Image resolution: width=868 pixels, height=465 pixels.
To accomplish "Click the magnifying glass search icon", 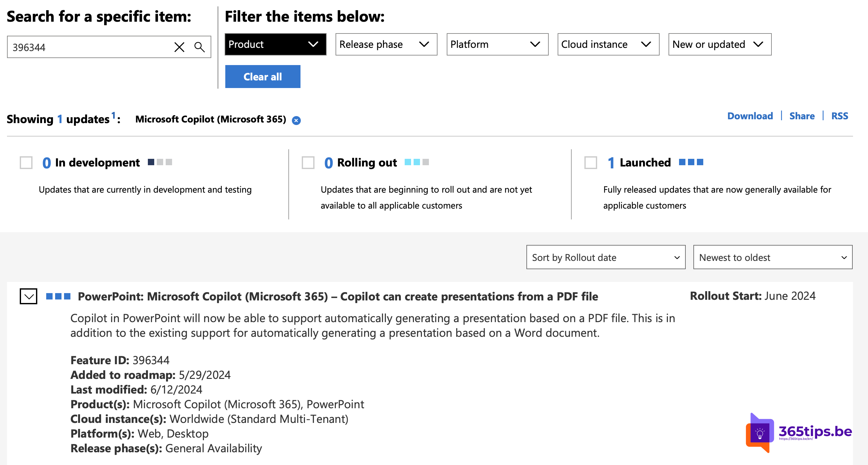I will pos(199,47).
